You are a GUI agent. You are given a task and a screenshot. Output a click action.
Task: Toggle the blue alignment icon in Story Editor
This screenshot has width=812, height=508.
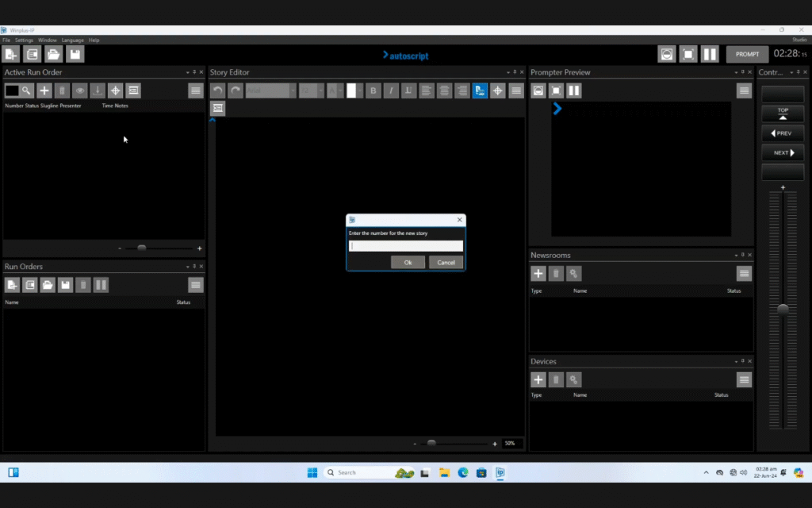[481, 90]
